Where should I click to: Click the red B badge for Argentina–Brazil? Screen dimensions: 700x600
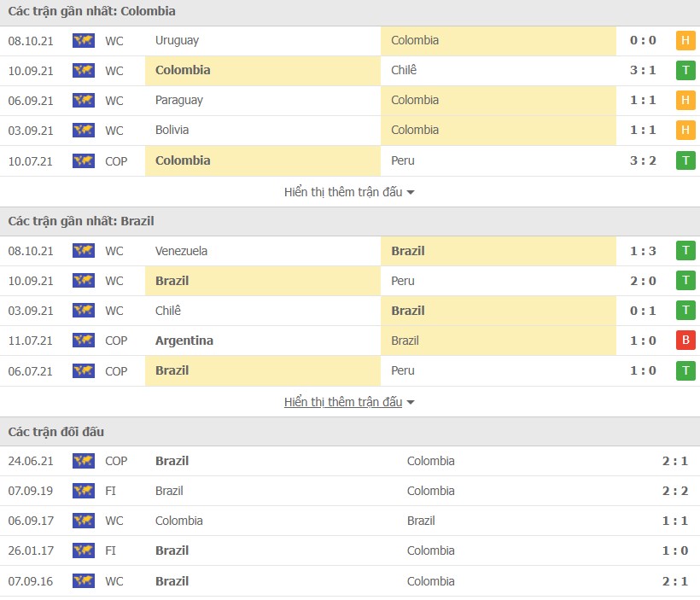coord(685,341)
